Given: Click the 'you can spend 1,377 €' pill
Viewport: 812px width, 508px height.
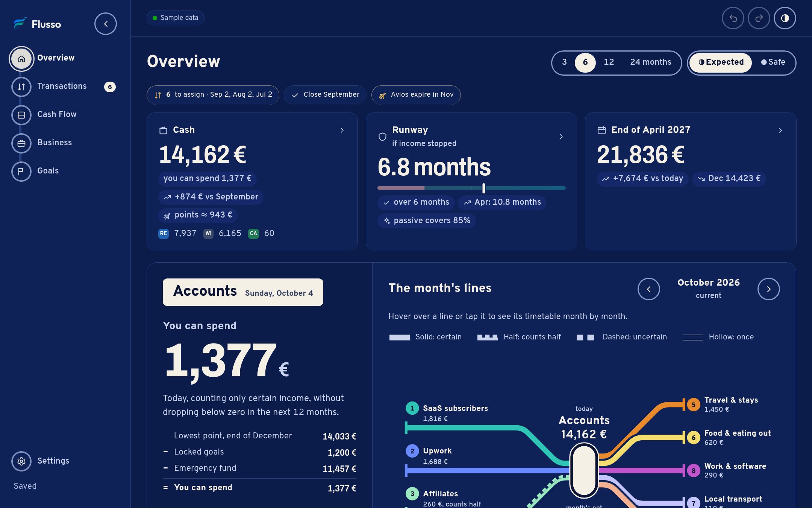Looking at the screenshot, I should click(207, 179).
